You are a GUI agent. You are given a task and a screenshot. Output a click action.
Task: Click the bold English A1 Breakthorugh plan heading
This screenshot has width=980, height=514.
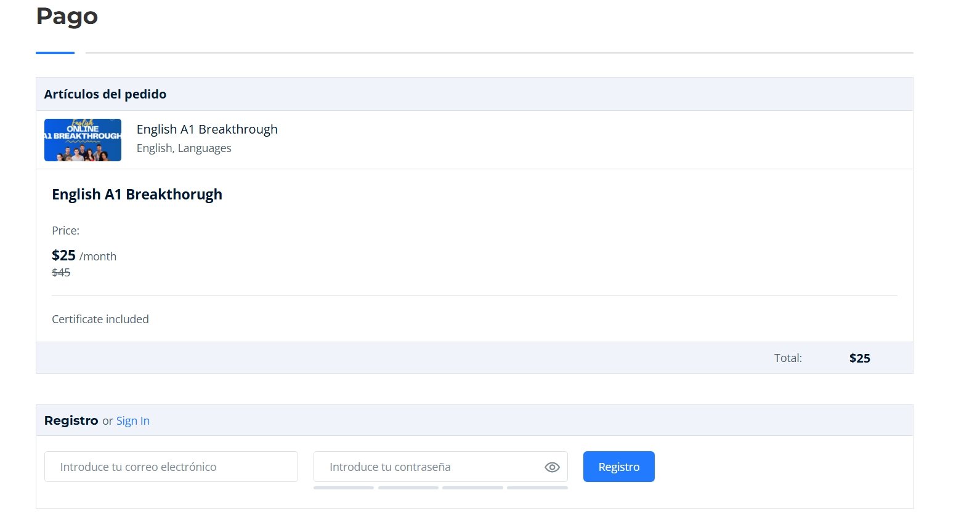coord(137,195)
